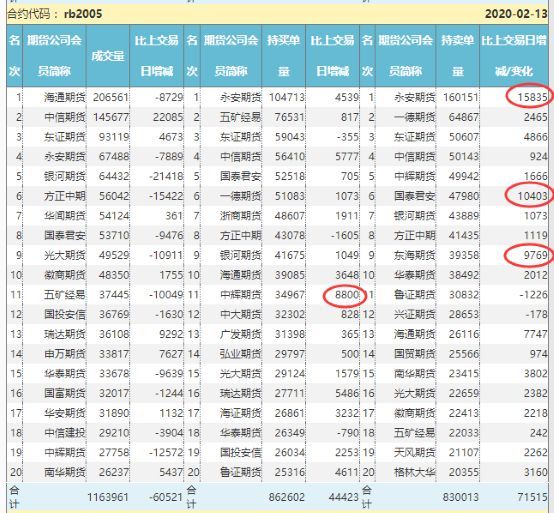Select 五矿经易 long position 76531
Screen dimensions: 554x513
(x=290, y=117)
